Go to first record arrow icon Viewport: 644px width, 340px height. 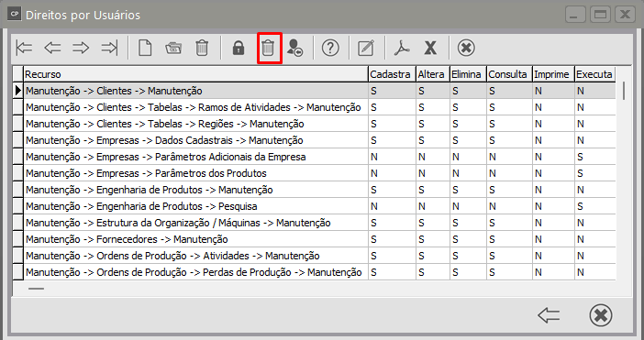[25, 48]
